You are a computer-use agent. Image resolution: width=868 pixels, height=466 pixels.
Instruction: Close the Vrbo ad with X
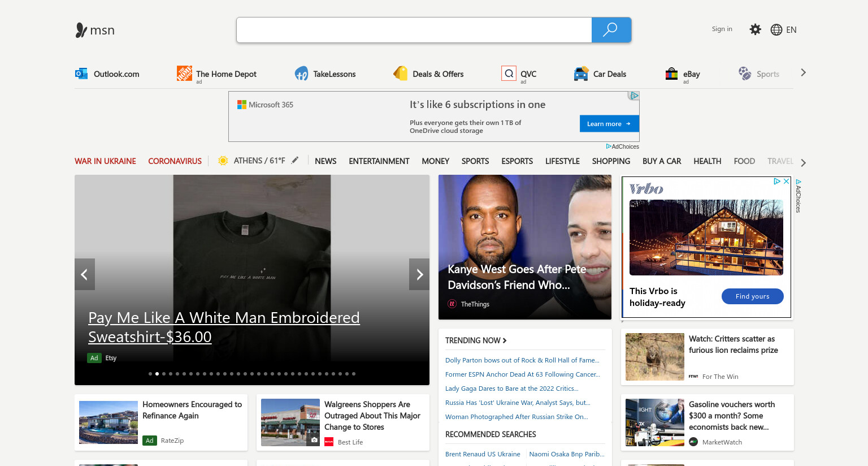[786, 181]
